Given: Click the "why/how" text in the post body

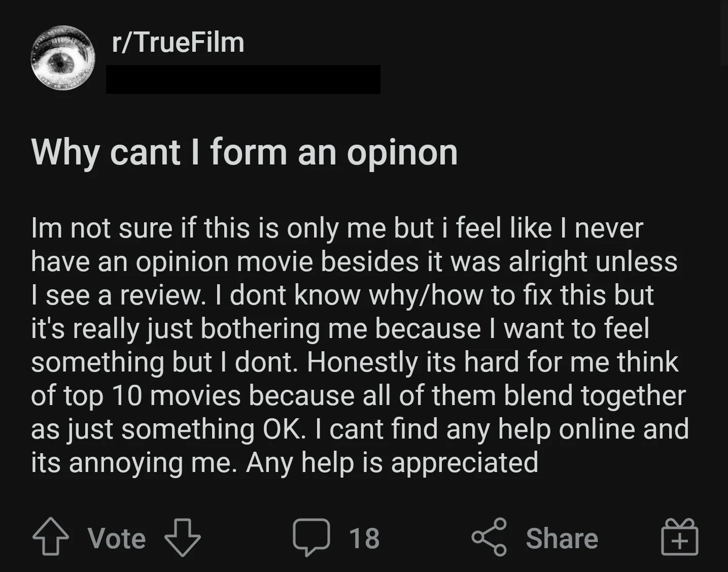Looking at the screenshot, I should point(426,295).
